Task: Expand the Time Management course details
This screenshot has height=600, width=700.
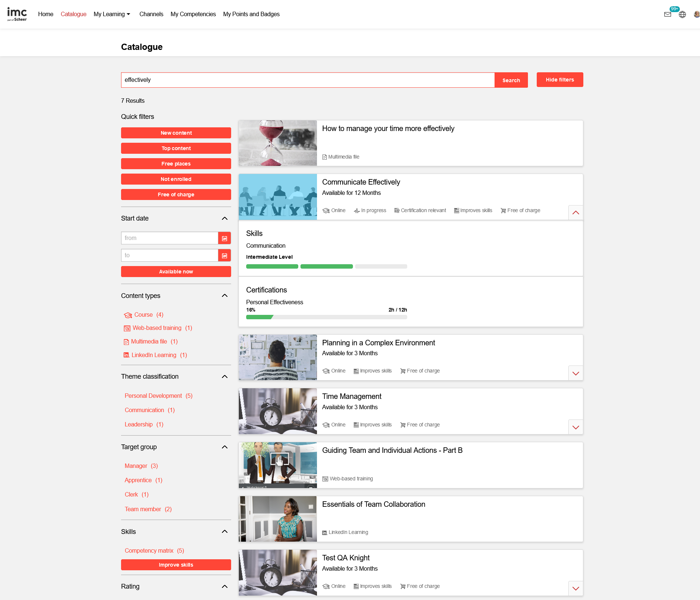Action: [x=575, y=427]
